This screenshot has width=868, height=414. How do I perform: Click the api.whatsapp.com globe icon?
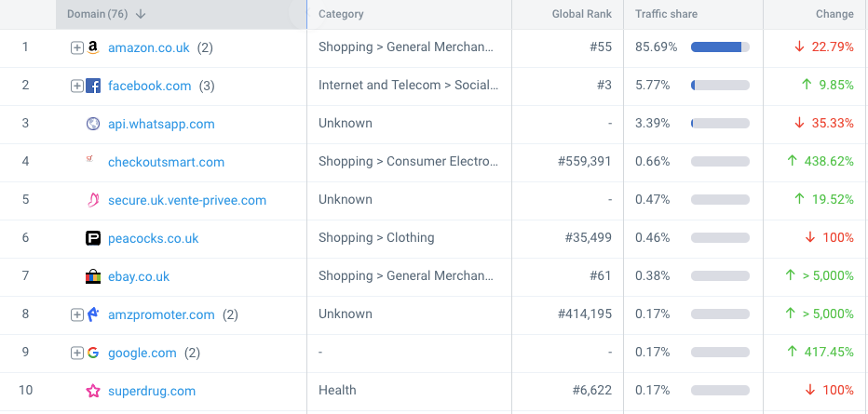(93, 124)
